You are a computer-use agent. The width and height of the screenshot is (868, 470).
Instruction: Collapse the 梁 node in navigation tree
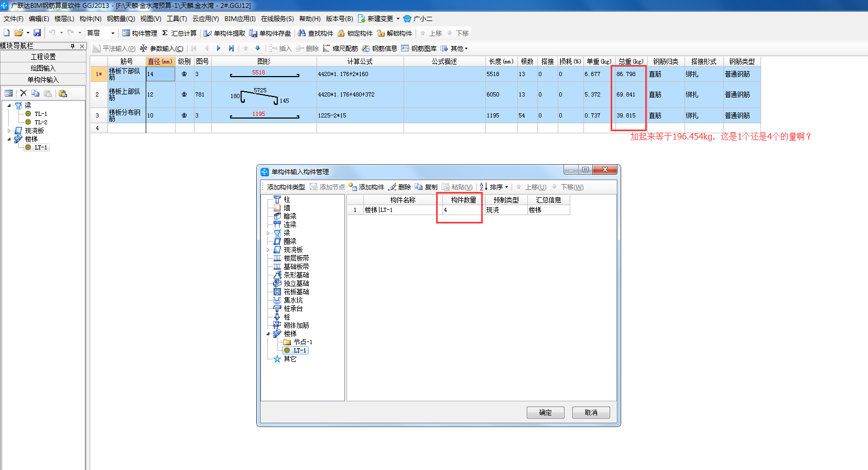coord(9,105)
